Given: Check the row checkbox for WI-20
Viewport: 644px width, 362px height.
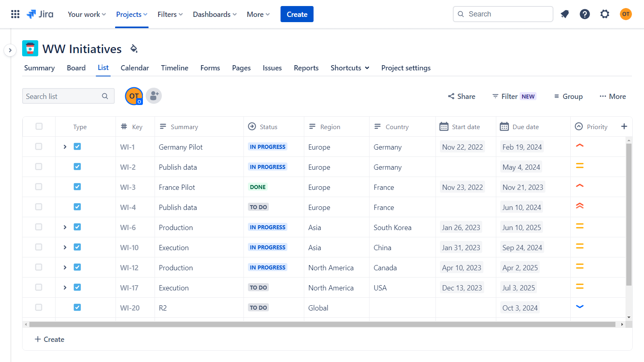Looking at the screenshot, I should (39, 307).
